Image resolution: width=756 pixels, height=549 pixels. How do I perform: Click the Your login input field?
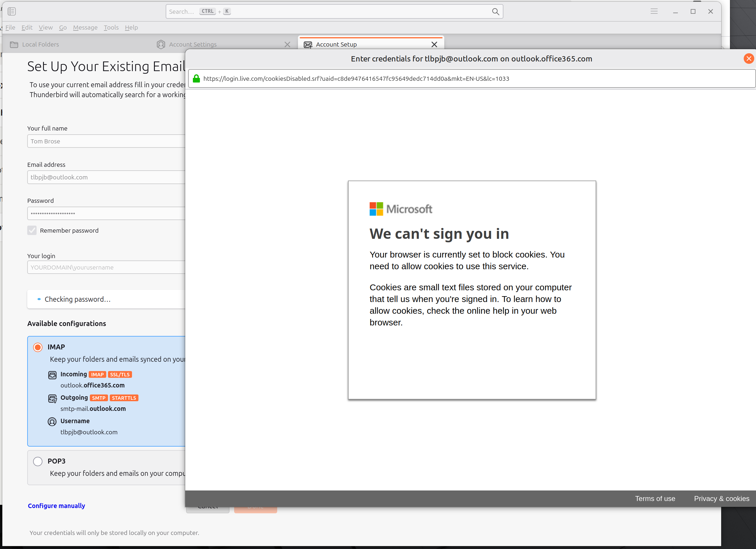click(106, 267)
